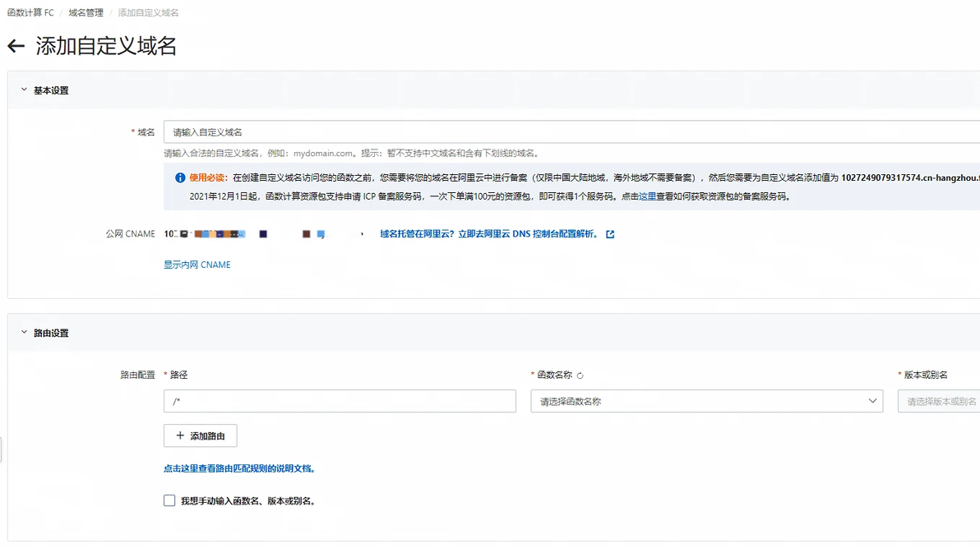Screen dimensions: 980x548
Task: Collapse the 基本设置 section
Action: (x=24, y=90)
